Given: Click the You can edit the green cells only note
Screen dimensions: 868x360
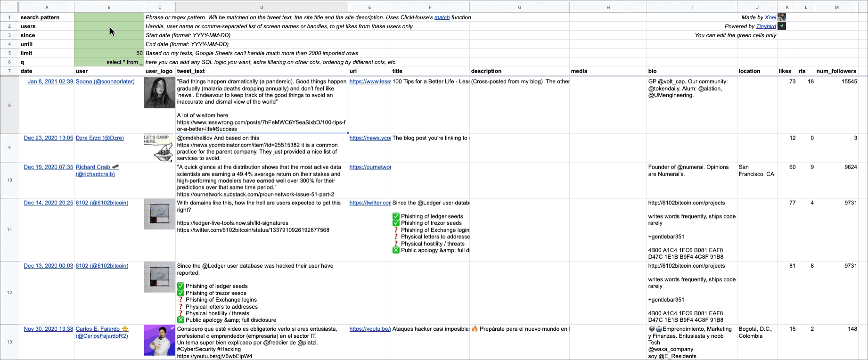Looking at the screenshot, I should tap(735, 35).
